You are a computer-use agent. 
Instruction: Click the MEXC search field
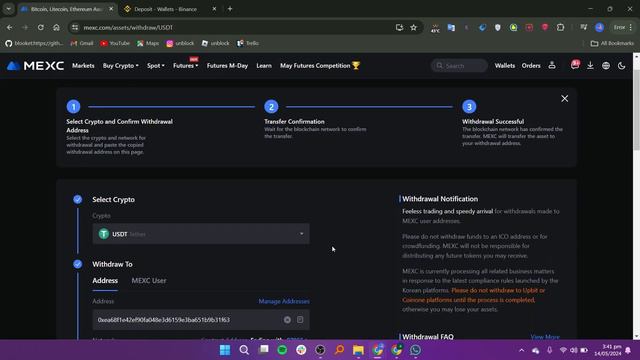[459, 65]
